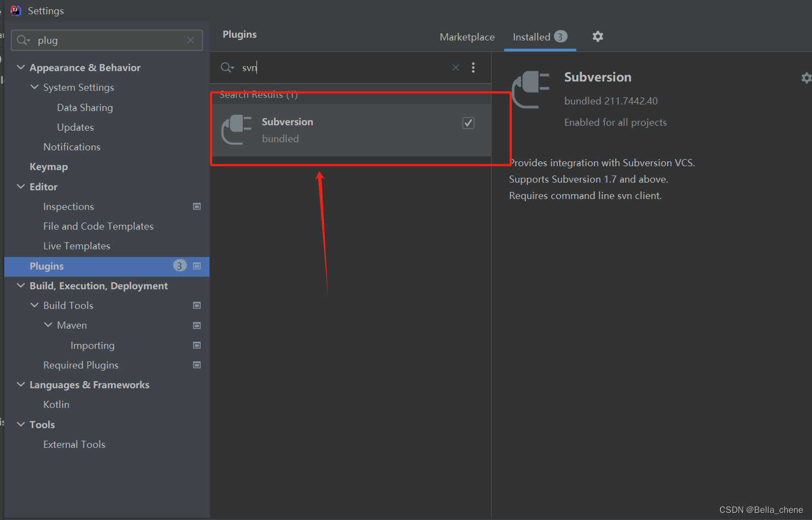Image resolution: width=812 pixels, height=520 pixels.
Task: Select the Subversion plugin in search results
Action: [351, 130]
